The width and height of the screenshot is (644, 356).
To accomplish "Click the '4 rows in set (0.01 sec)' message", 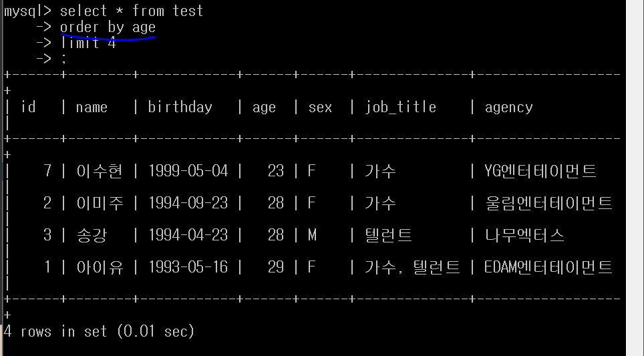I will [99, 331].
